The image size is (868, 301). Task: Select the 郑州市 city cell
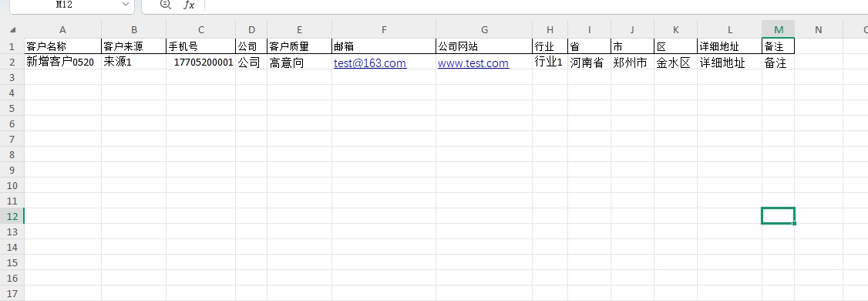click(x=632, y=62)
